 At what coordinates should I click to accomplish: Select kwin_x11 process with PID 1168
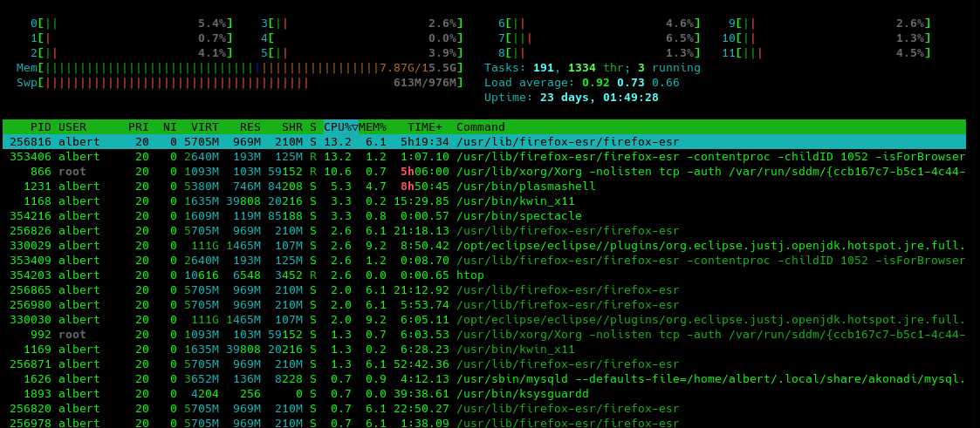pos(515,201)
